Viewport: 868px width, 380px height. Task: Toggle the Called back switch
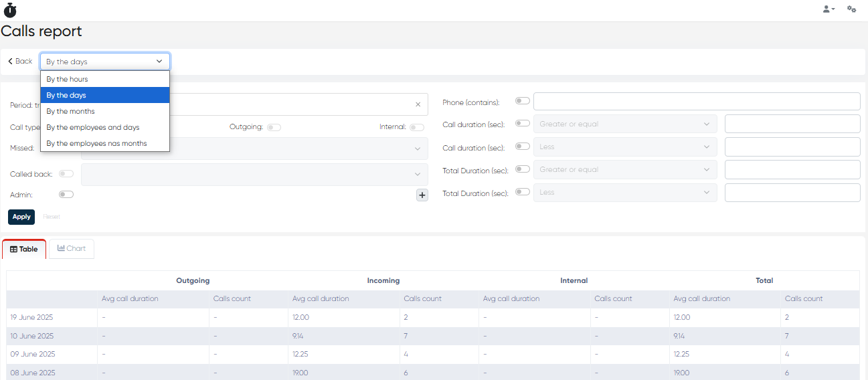tap(66, 174)
